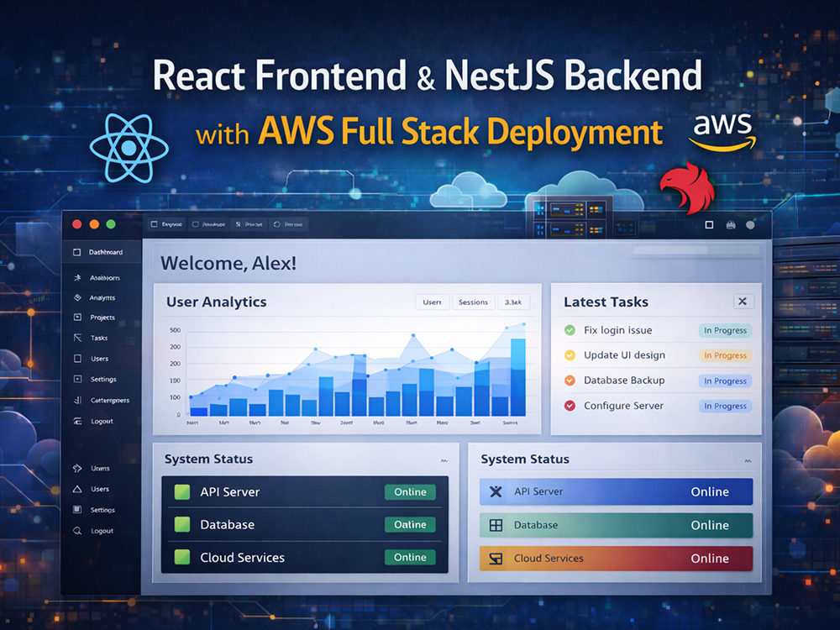Click the green Online badge for API Server

[411, 491]
